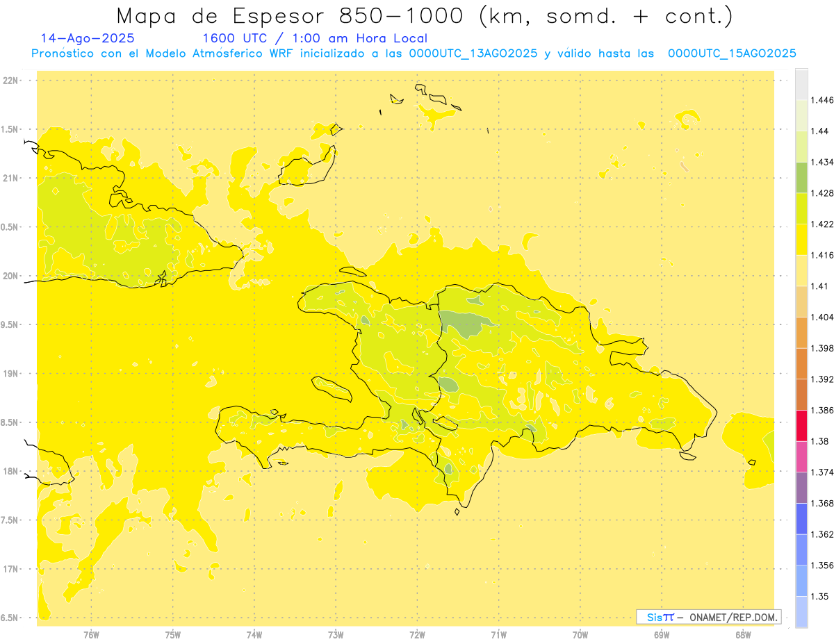This screenshot has height=644, width=834.
Task: Click the legend value 1.422
Action: click(821, 224)
